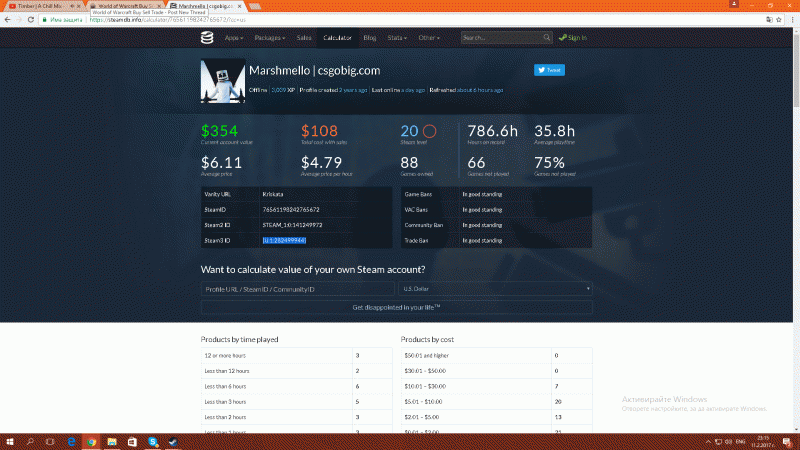Click the browser Forward arrow
Viewport: 800px width, 450px height.
[x=19, y=20]
